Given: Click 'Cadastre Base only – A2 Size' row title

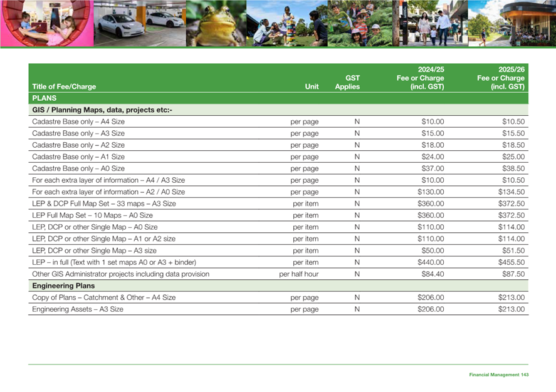Looking at the screenshot, I should [78, 145].
